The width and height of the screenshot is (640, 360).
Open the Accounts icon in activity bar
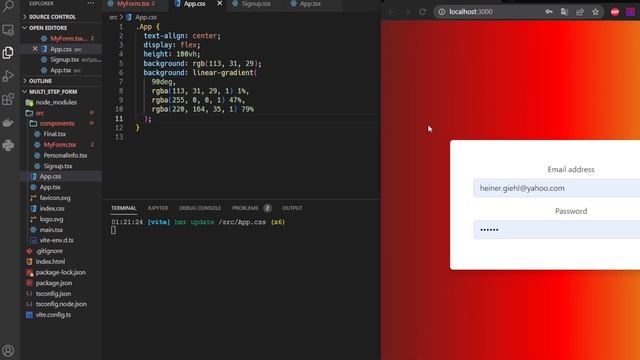click(x=8, y=351)
